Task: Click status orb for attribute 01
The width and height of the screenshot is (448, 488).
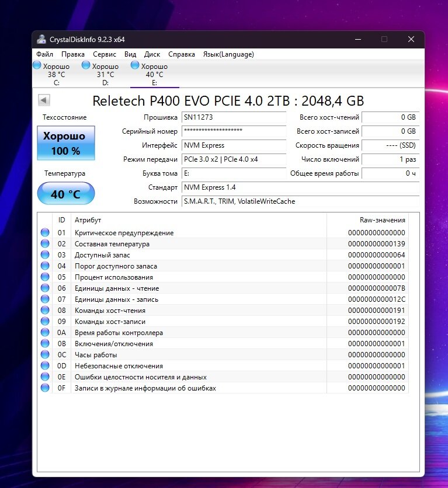Action: [x=45, y=232]
